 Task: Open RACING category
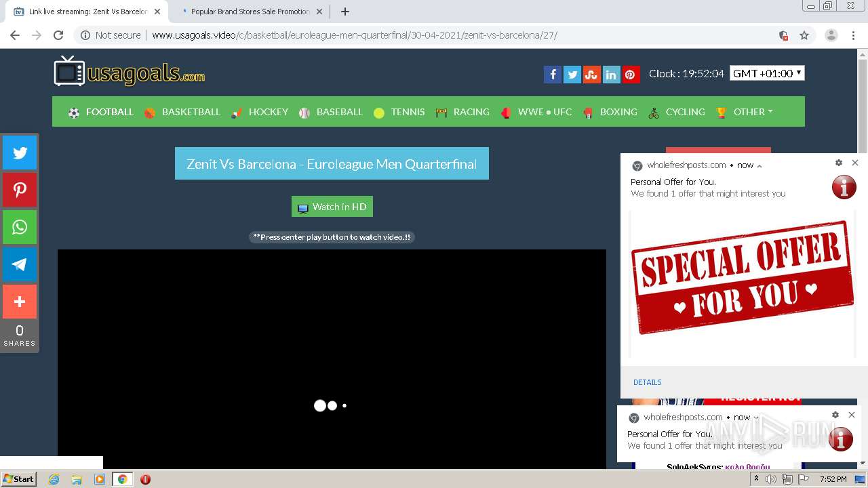[462, 112]
